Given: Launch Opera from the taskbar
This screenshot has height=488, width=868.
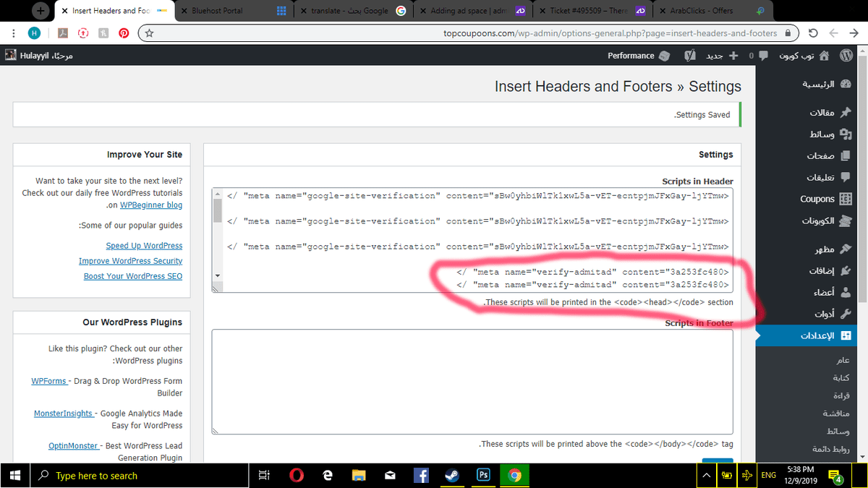Looking at the screenshot, I should (x=296, y=475).
